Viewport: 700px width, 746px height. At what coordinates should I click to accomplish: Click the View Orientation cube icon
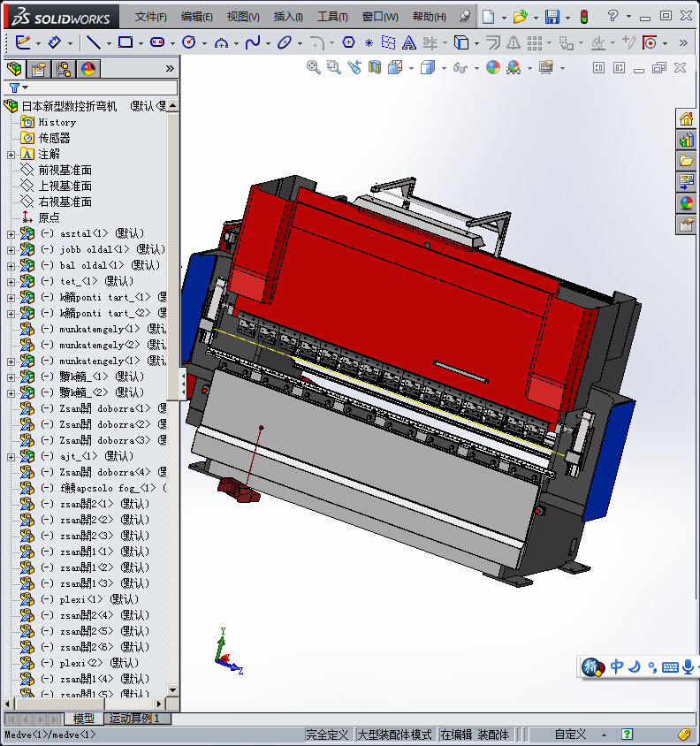coord(395,67)
